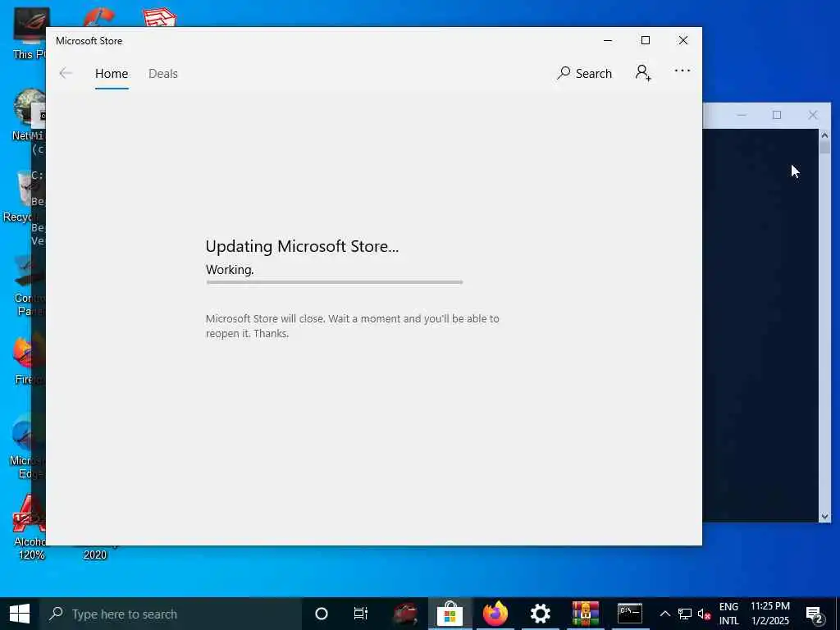Click the update progress bar
Viewport: 840px width, 630px height.
tap(335, 282)
